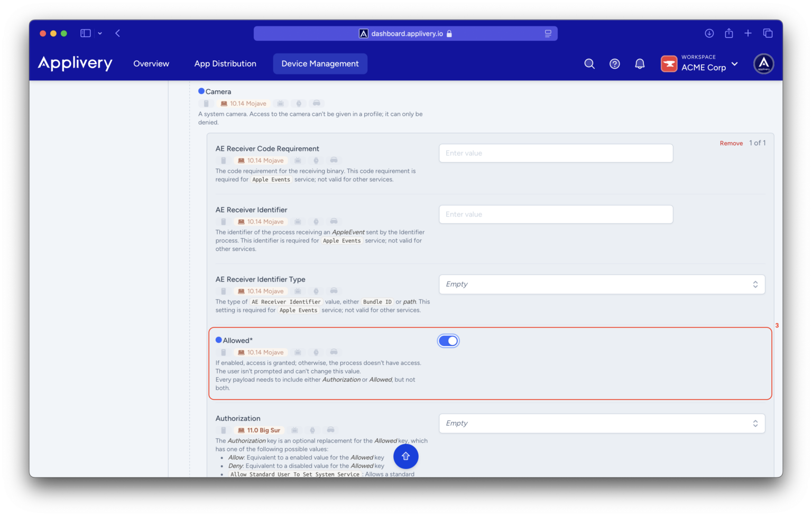812x516 pixels.
Task: Open notifications bell icon
Action: pos(640,64)
